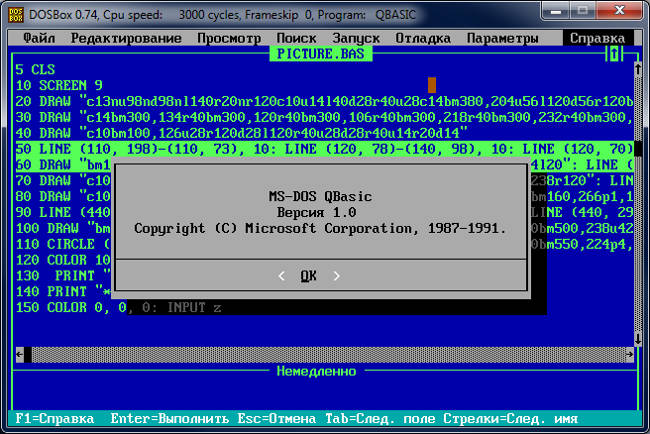Viewport: 650px width, 434px height.
Task: Click the PICTURE.BAS window title
Action: pyautogui.click(x=320, y=54)
